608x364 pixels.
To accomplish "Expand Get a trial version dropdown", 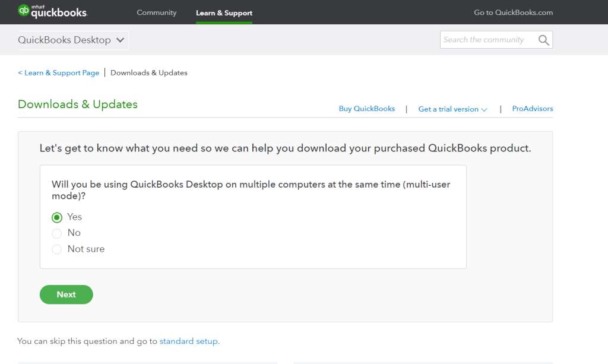I will tap(452, 109).
